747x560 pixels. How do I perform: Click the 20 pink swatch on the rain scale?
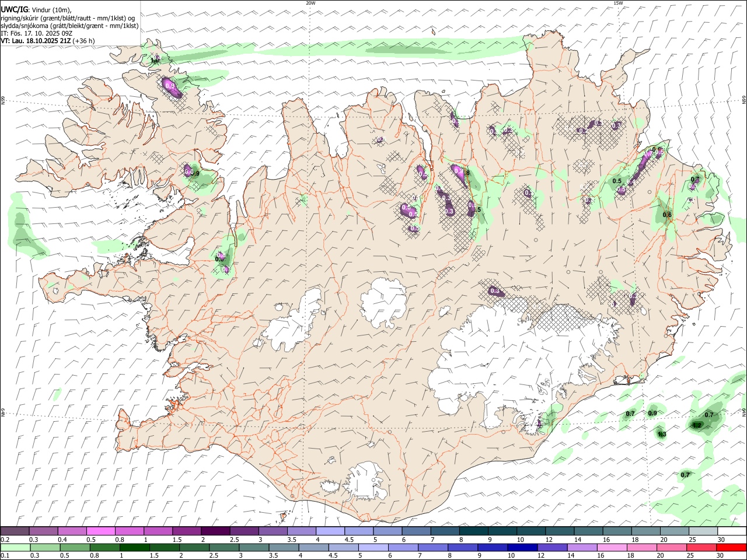[672, 548]
